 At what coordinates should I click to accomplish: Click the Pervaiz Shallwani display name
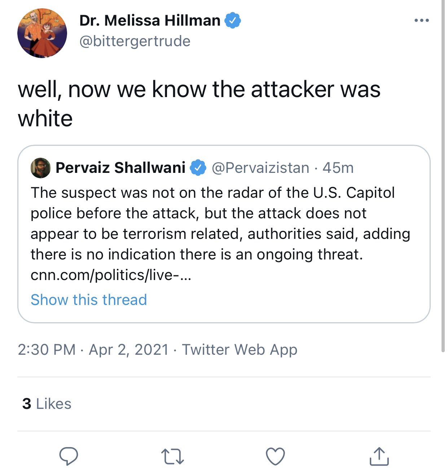click(120, 168)
